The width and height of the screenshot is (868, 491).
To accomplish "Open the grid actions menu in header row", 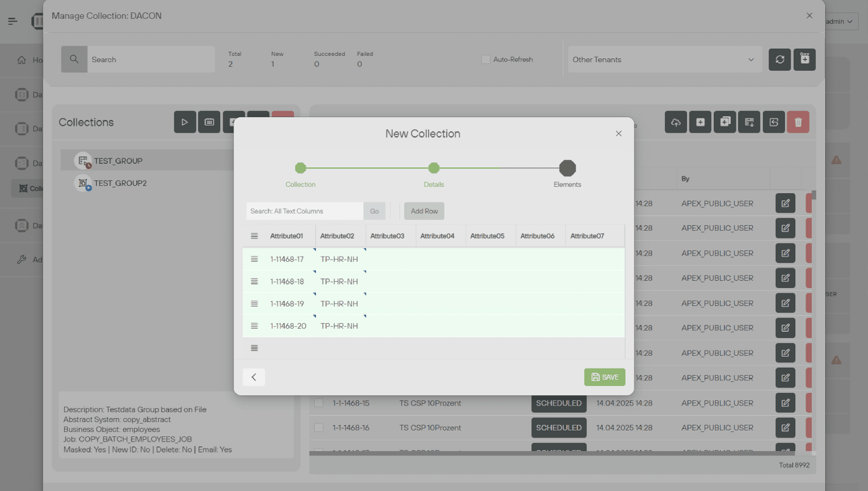I will coord(254,236).
